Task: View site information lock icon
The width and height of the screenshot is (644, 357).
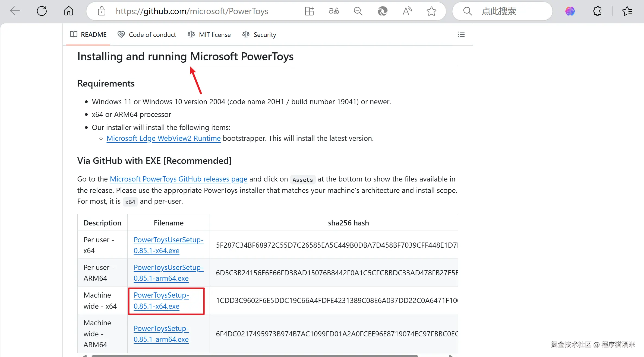Action: coord(102,11)
